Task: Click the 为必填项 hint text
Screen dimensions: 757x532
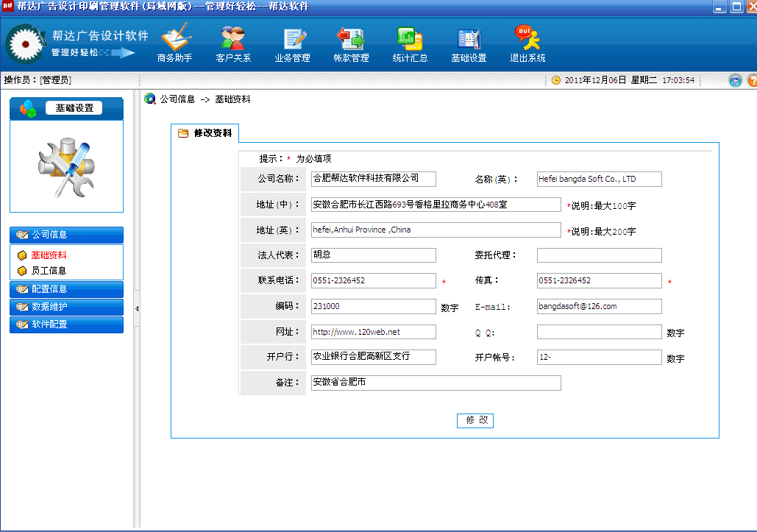Action: point(314,159)
